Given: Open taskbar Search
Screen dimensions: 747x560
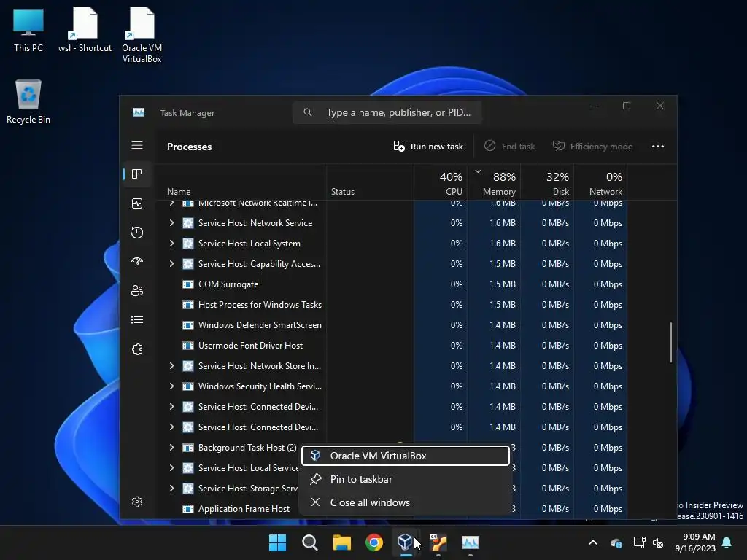Looking at the screenshot, I should [309, 542].
